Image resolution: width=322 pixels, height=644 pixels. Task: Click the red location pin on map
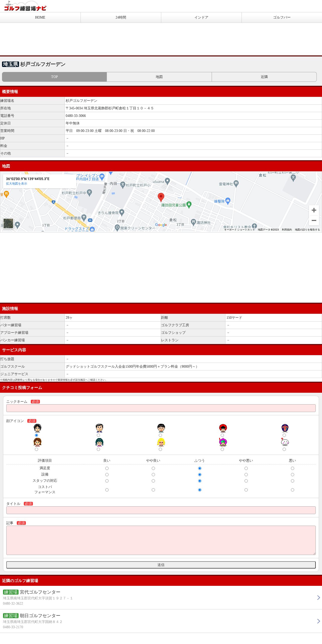tap(161, 197)
